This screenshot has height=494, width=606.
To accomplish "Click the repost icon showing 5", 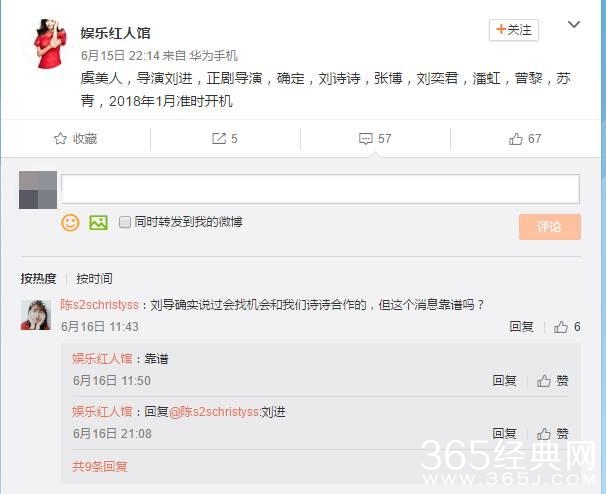I will [x=219, y=138].
